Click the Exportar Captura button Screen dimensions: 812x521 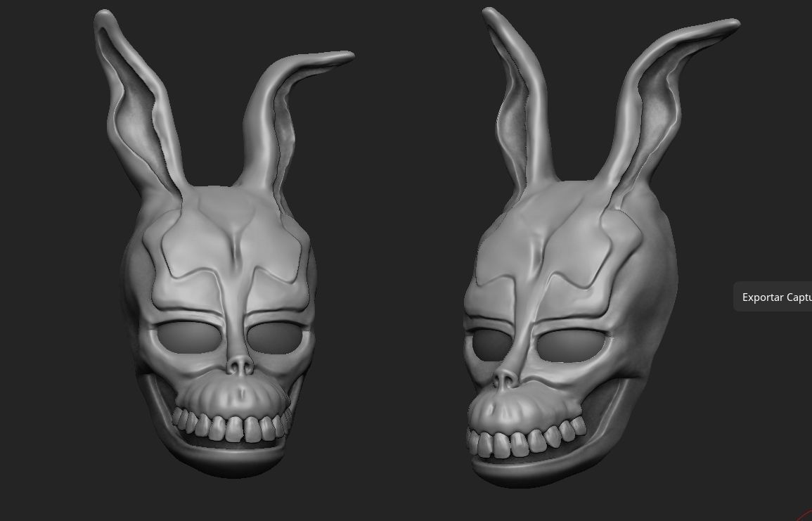773,297
